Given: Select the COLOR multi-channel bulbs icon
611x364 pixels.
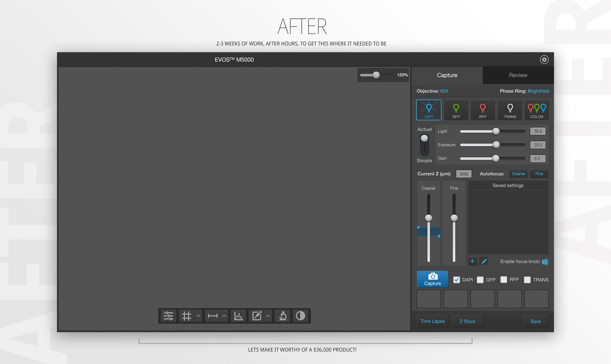Looking at the screenshot, I should 537,110.
